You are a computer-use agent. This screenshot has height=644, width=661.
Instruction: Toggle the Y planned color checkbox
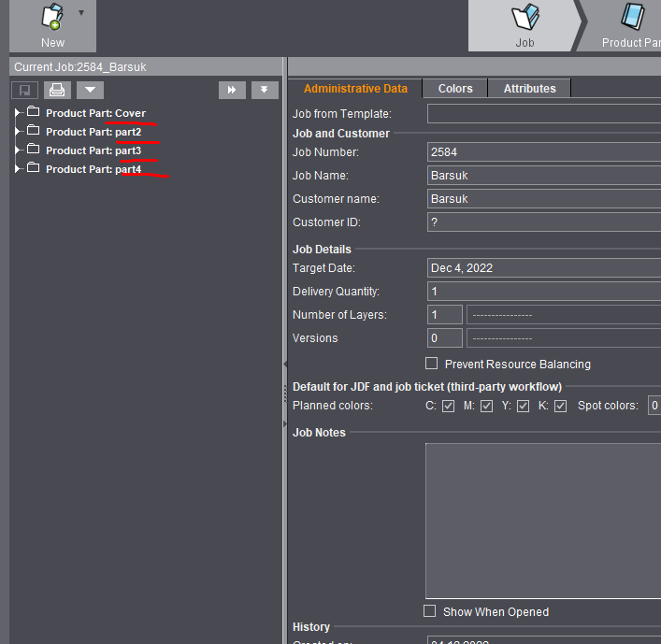tap(524, 406)
